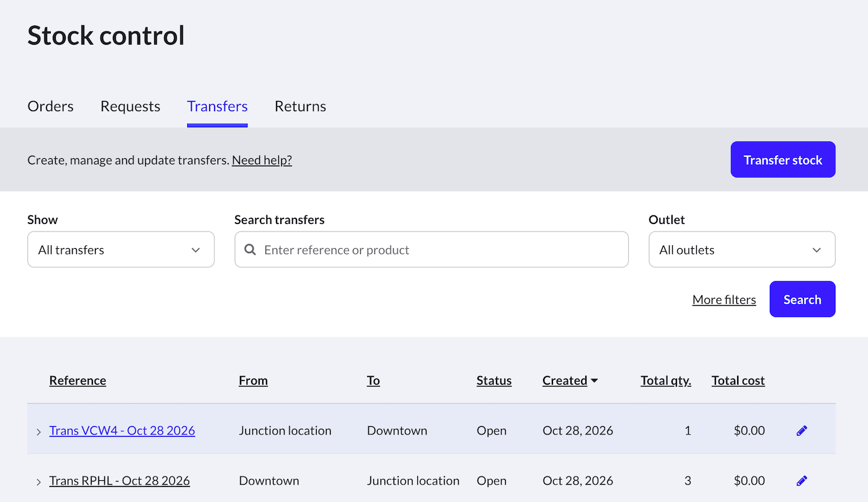Edit the Trans RPHL transfer via pencil icon
The image size is (868, 502).
pos(802,480)
